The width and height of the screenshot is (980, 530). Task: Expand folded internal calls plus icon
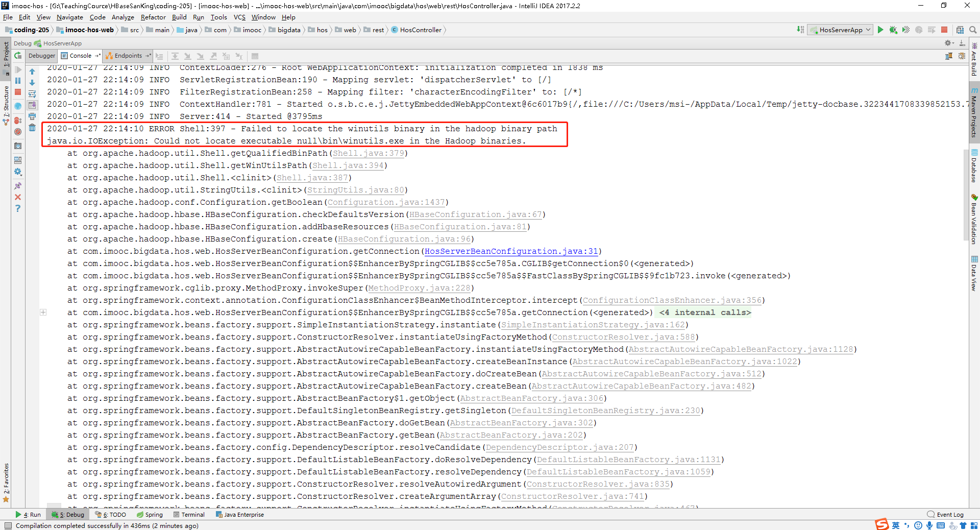43,312
